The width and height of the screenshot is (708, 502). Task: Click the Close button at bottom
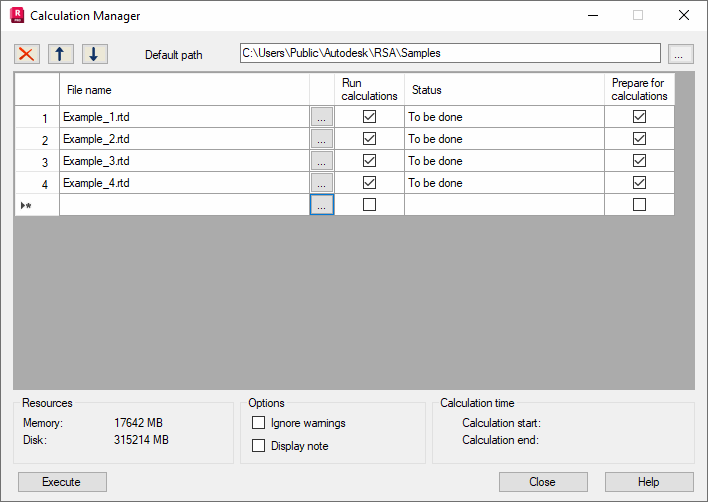543,482
